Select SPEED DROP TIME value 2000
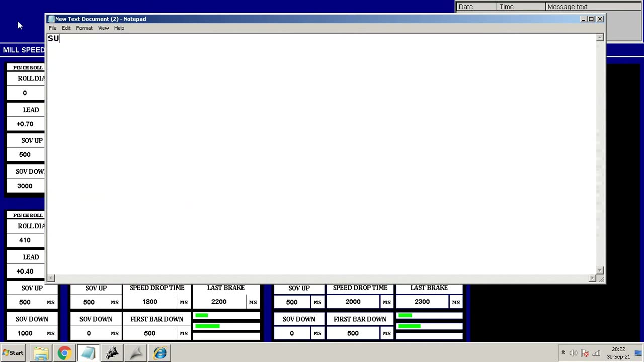 (353, 302)
